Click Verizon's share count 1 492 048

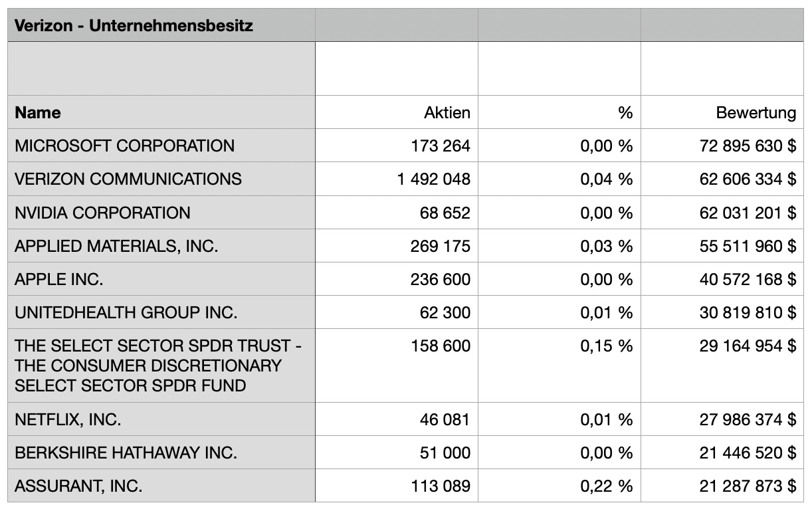pyautogui.click(x=433, y=179)
